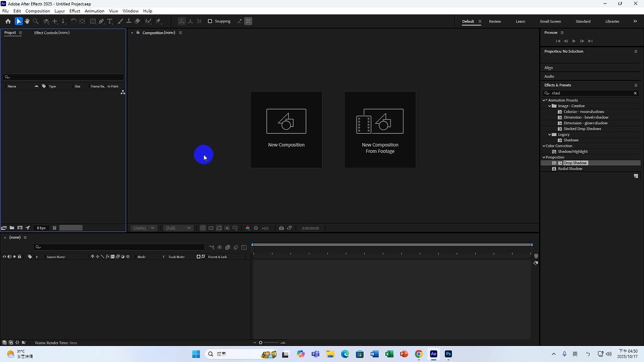
Task: Select the Hand tool in the toolbar
Action: [27, 21]
